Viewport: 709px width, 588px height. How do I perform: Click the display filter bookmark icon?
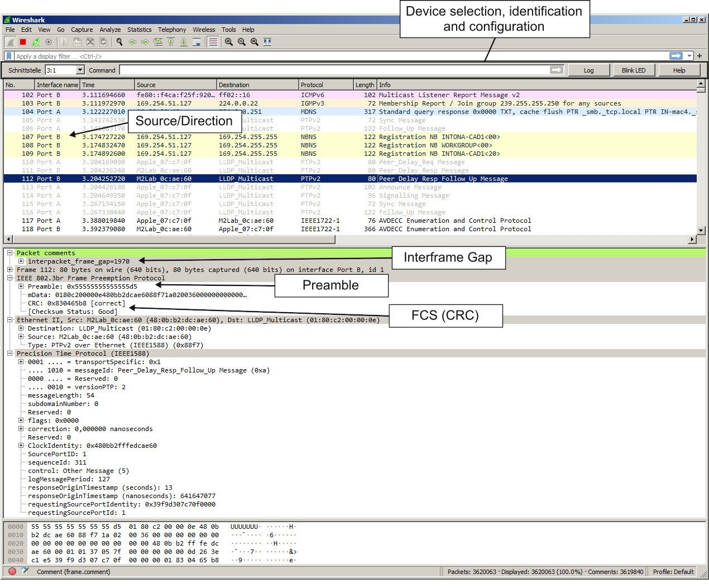(x=9, y=56)
